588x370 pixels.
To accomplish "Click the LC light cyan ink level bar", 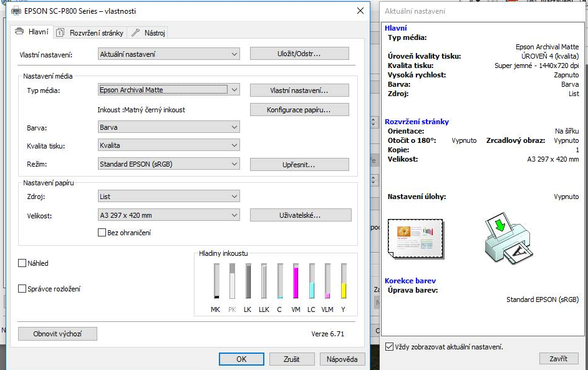I will 312,281.
